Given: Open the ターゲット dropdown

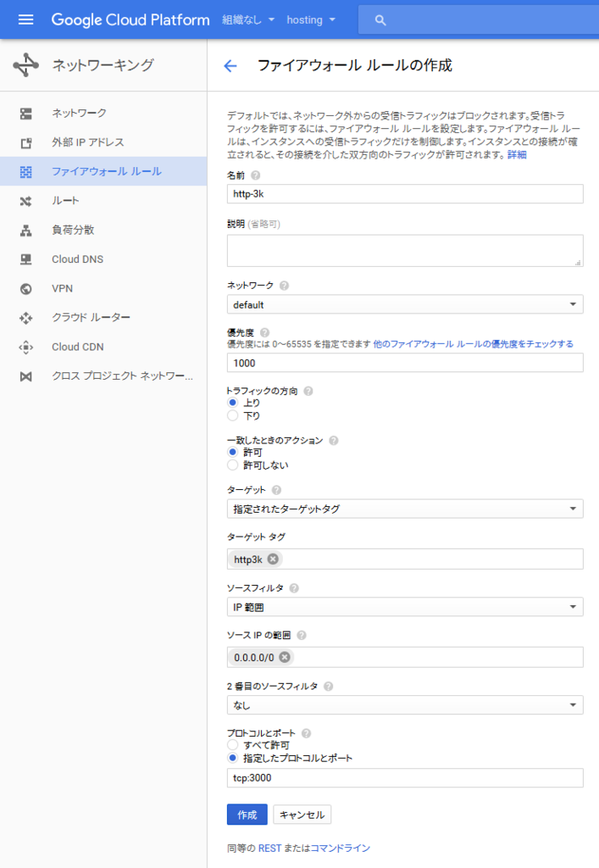Looking at the screenshot, I should click(405, 509).
